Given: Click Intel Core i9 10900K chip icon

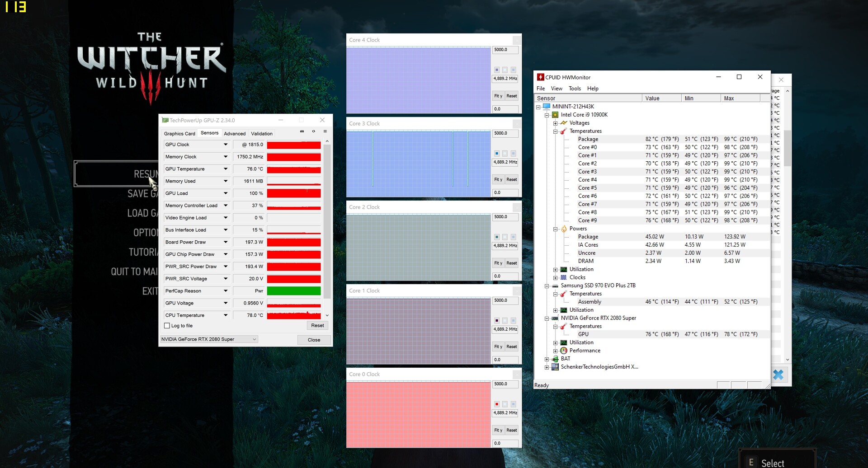Looking at the screenshot, I should 555,115.
